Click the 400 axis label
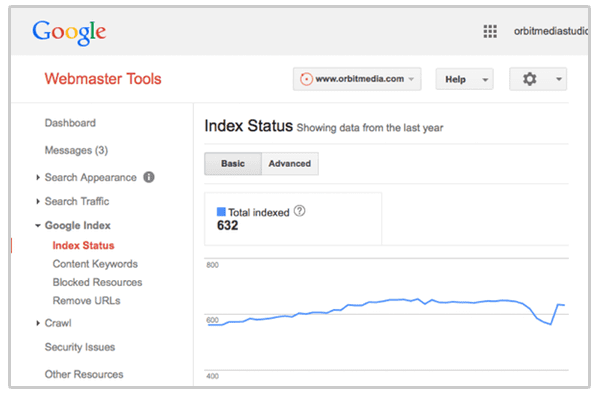The image size is (600, 393). coord(212,376)
